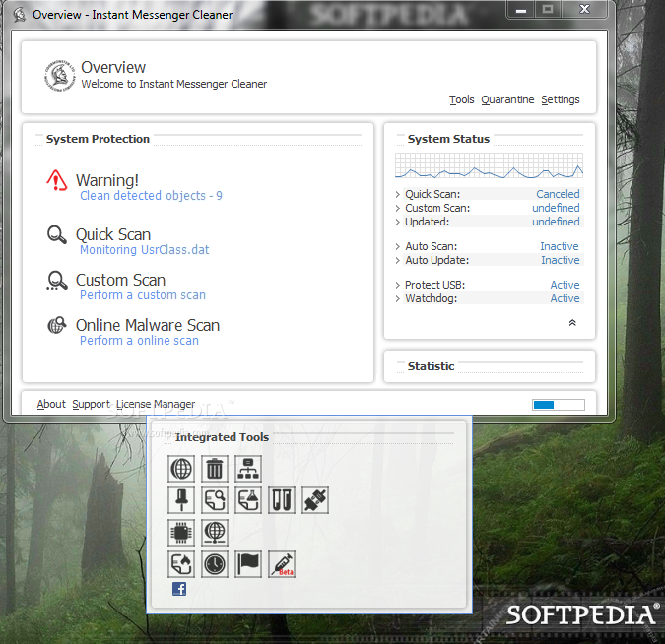Open the Quarantine menu
The height and width of the screenshot is (644, 665).
tap(507, 99)
